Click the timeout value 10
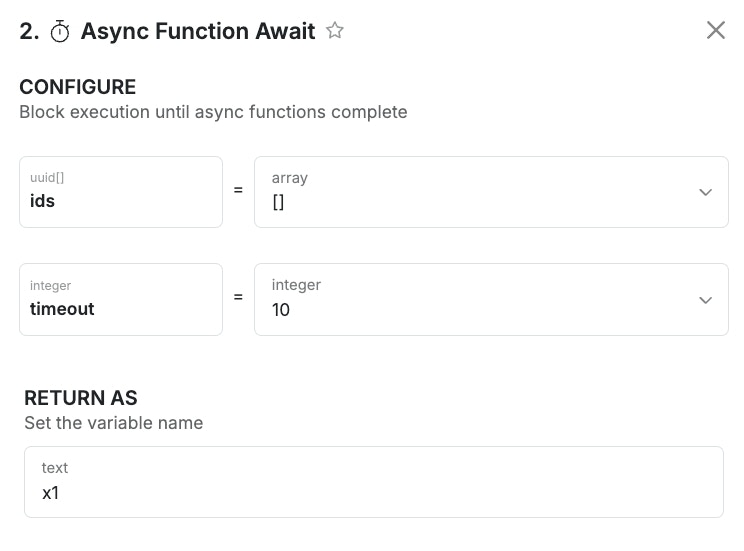The width and height of the screenshot is (744, 551). pyautogui.click(x=281, y=310)
